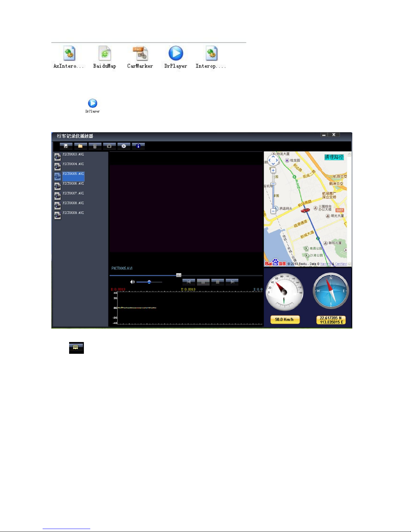Click the speedometer gauge
This screenshot has height=532, width=411.
(x=285, y=292)
